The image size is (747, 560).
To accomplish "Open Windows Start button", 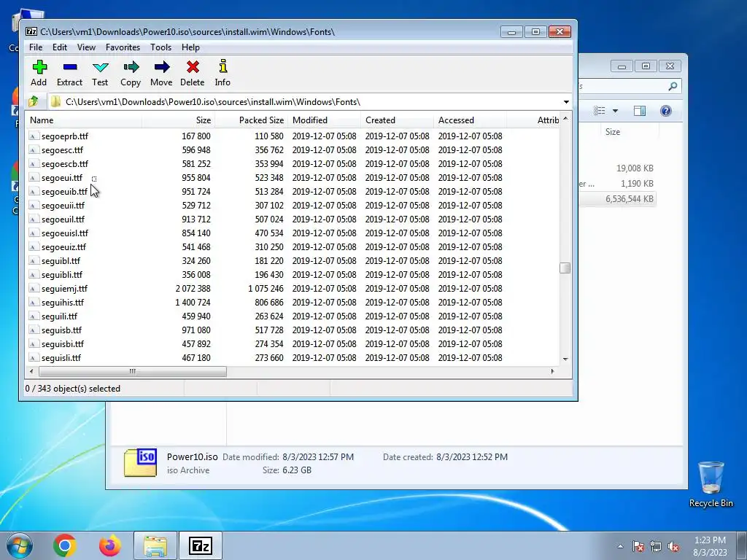I will point(20,545).
